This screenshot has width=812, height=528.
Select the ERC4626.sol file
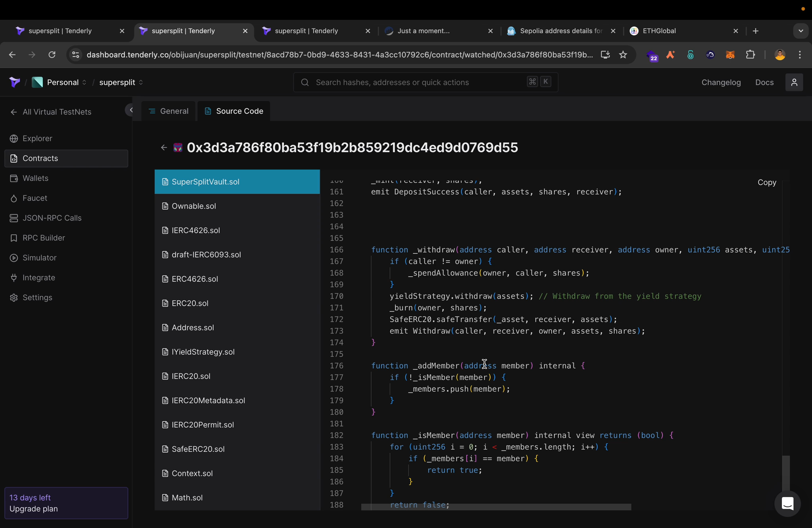pos(237,279)
